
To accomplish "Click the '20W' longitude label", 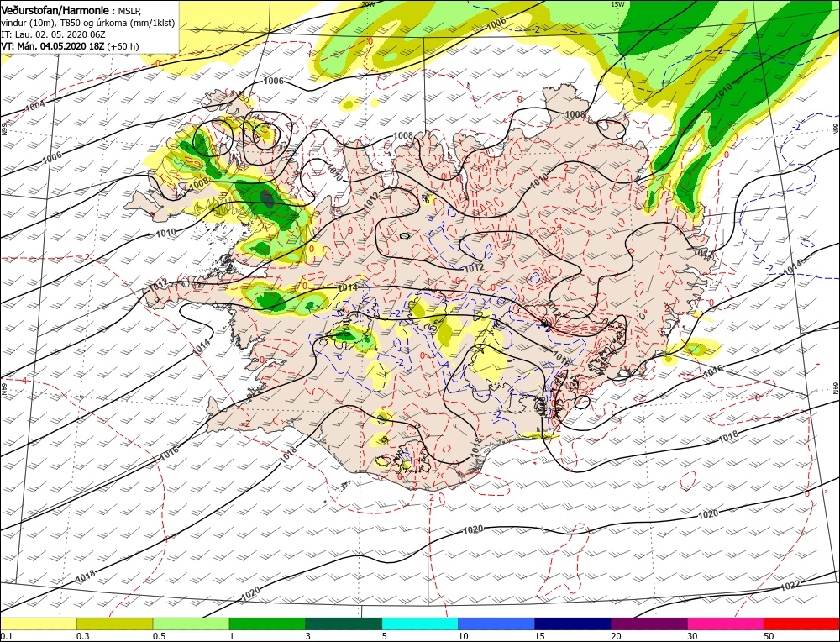I will [368, 3].
